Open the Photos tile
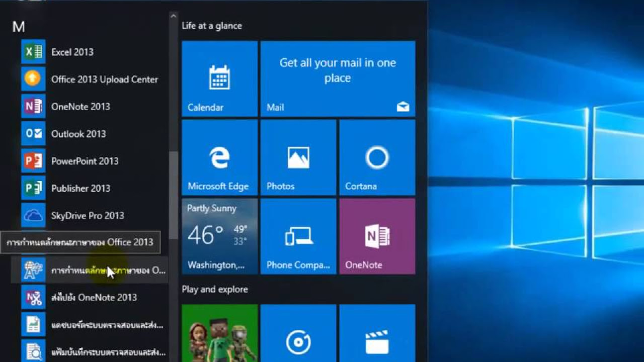 coord(298,157)
